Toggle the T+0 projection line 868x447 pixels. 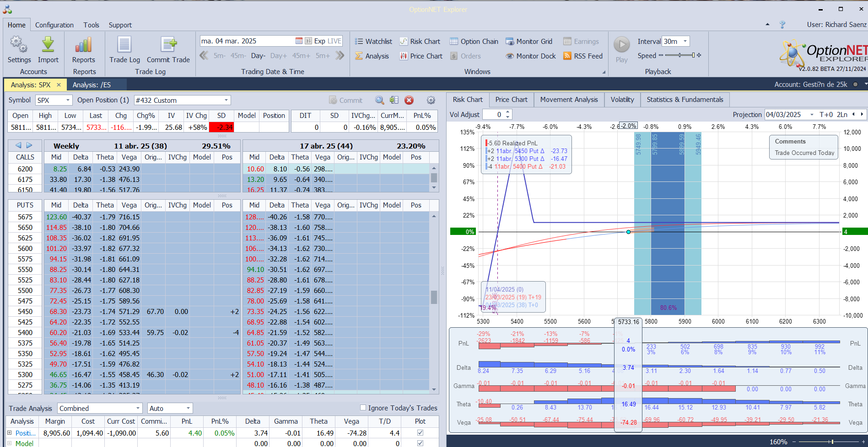[826, 114]
